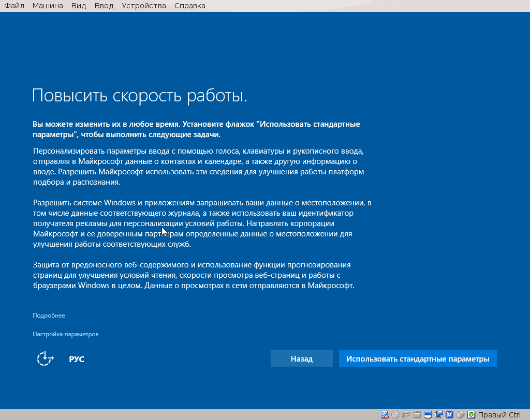The width and height of the screenshot is (530, 420).
Task: Click the green arrow keyboard capture icon
Action: tap(471, 415)
